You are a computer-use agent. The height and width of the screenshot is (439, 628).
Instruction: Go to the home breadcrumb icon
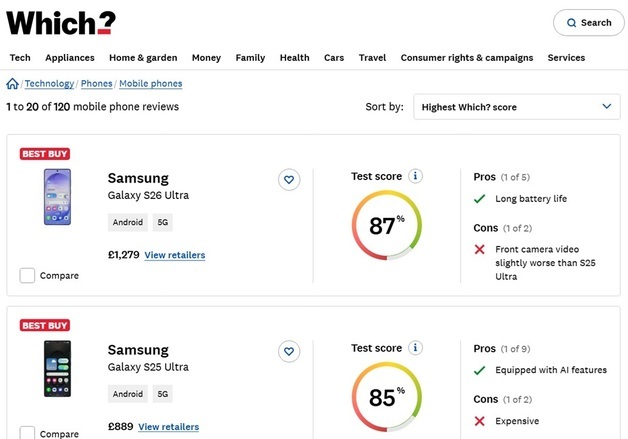(x=13, y=84)
